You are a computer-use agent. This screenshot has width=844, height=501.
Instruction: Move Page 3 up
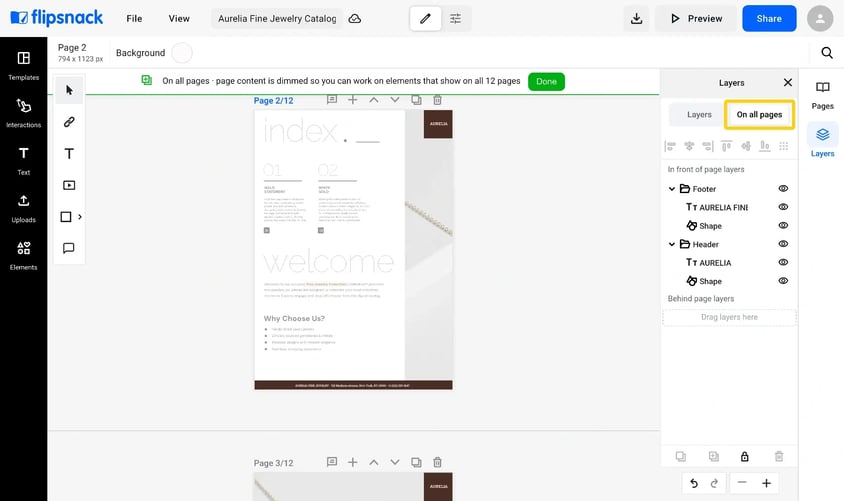(x=374, y=462)
